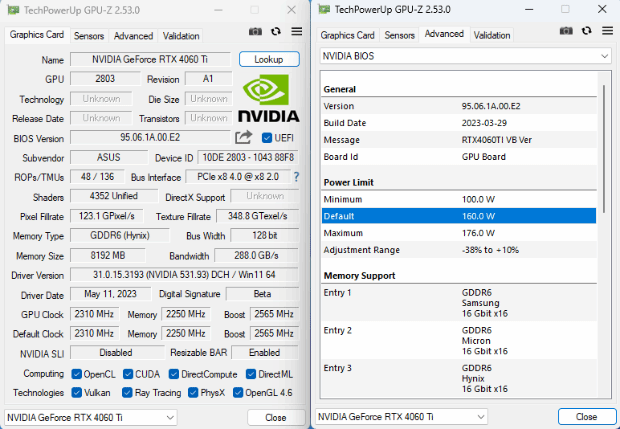620x429 pixels.
Task: Select Advanced tab in right window
Action: pos(444,34)
